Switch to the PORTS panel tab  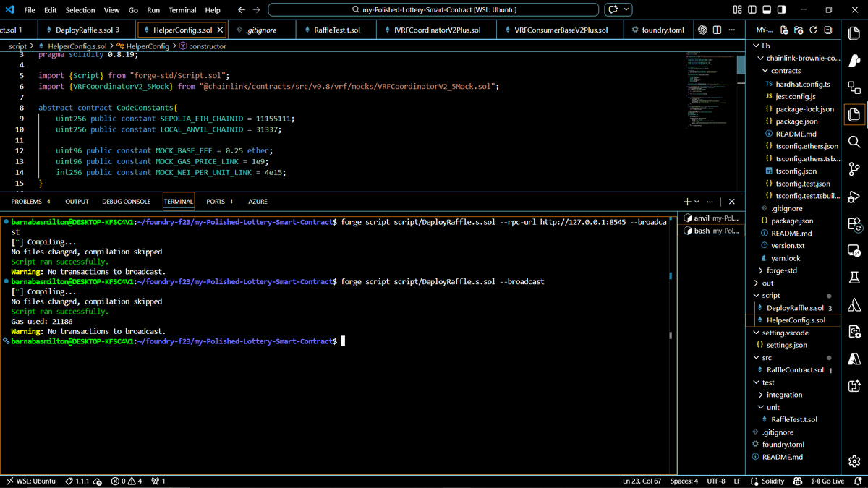tap(219, 202)
